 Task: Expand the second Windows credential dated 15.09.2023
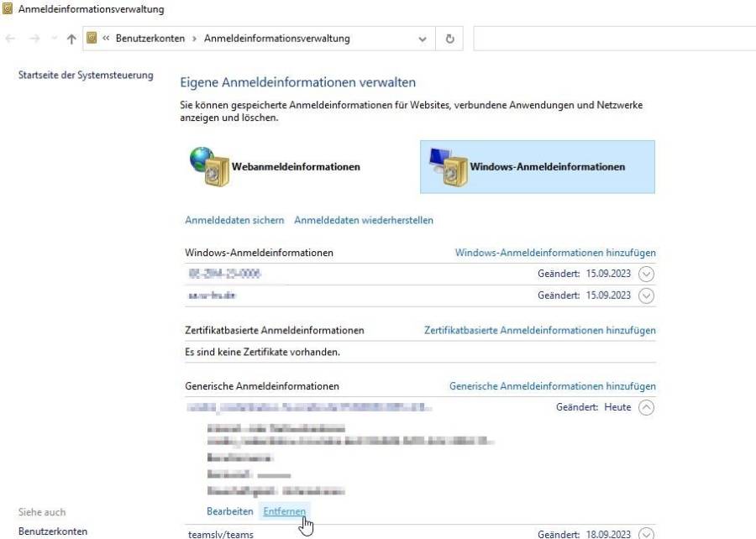646,296
